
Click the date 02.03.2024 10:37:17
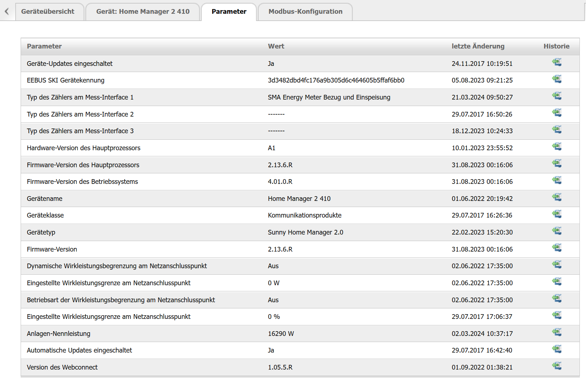[x=482, y=334]
